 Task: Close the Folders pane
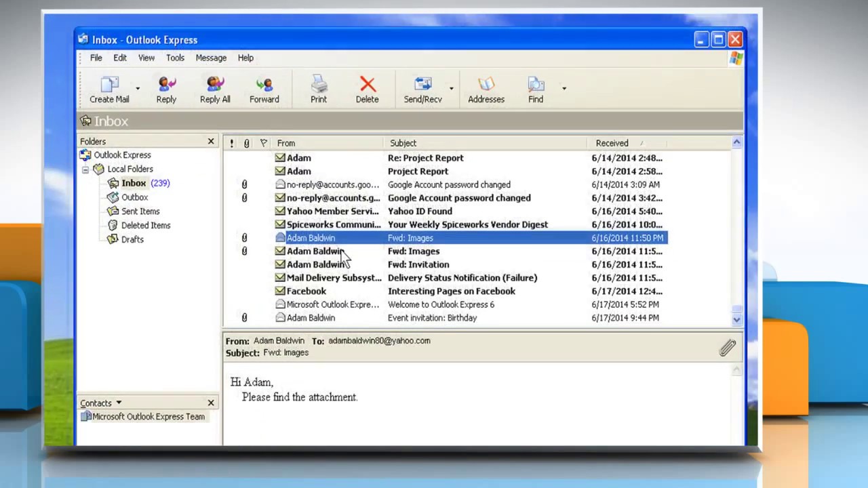pyautogui.click(x=211, y=141)
